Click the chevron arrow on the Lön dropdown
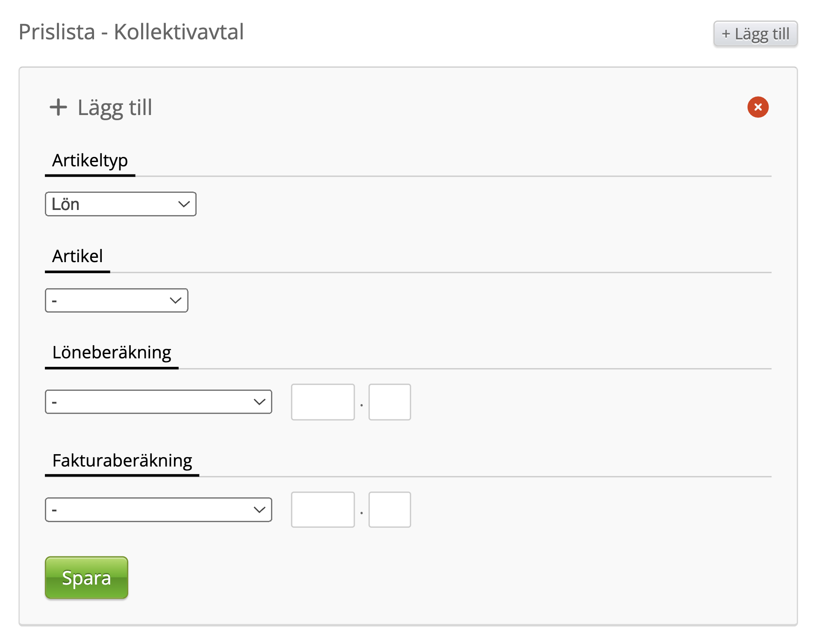Viewport: 813px width, 644px height. pos(184,204)
